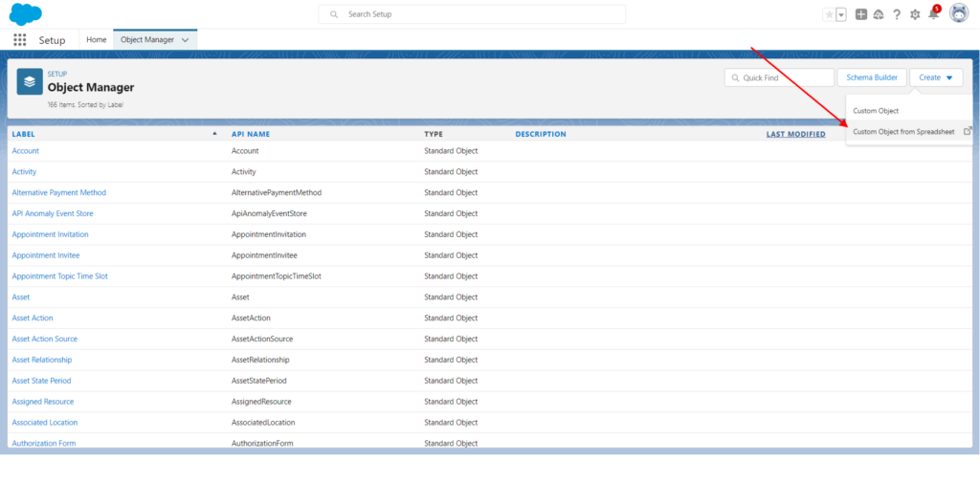The image size is (980, 504).
Task: Open Schema Builder
Action: pyautogui.click(x=872, y=77)
